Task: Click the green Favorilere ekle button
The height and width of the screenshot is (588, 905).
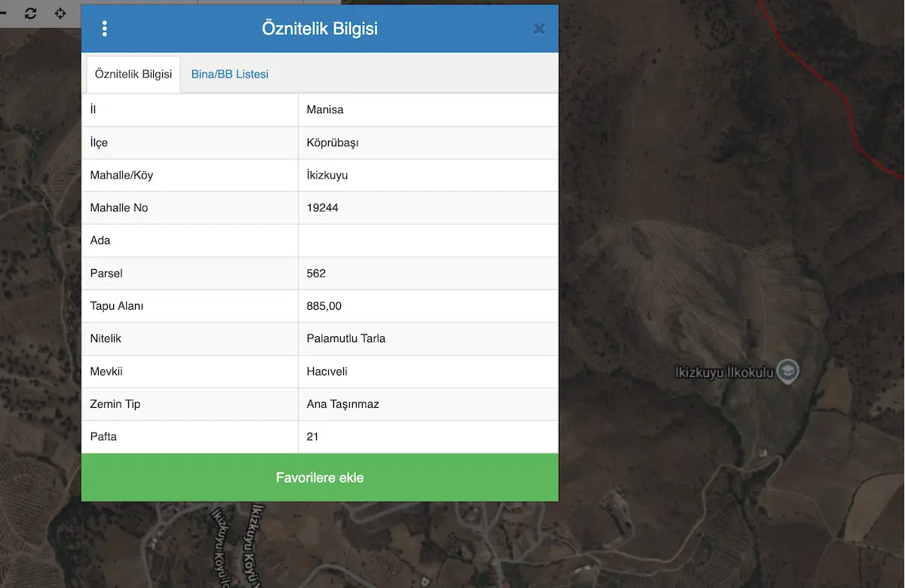Action: 320,477
